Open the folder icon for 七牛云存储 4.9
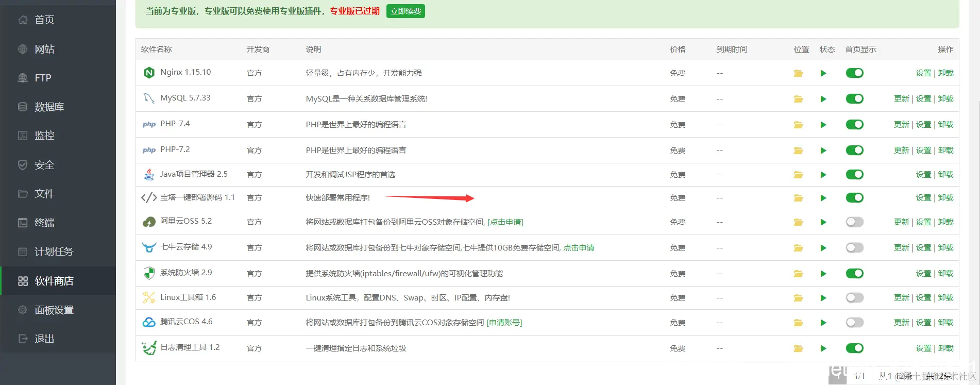Image resolution: width=980 pixels, height=385 pixels. tap(798, 248)
